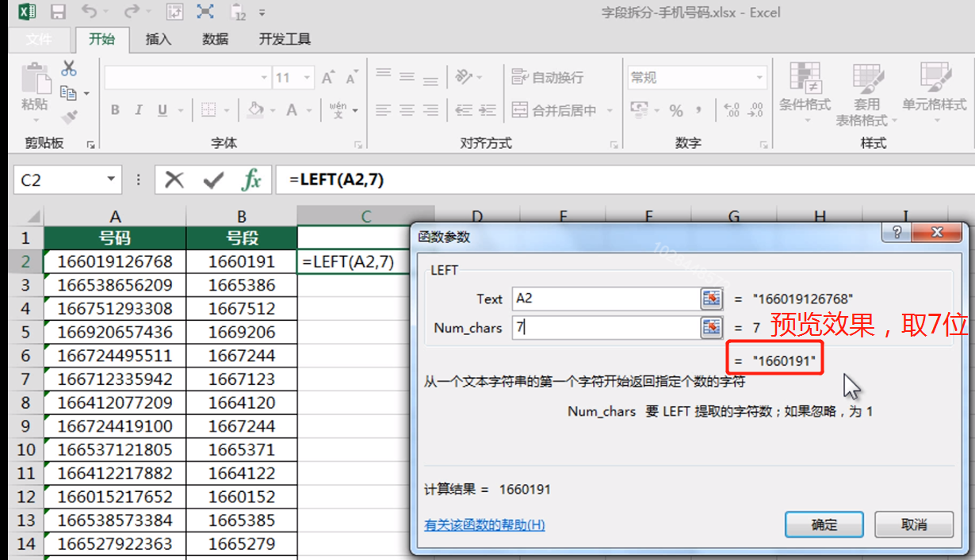The image size is (975, 560).
Task: Toggle Underline formatting button
Action: pos(162,110)
